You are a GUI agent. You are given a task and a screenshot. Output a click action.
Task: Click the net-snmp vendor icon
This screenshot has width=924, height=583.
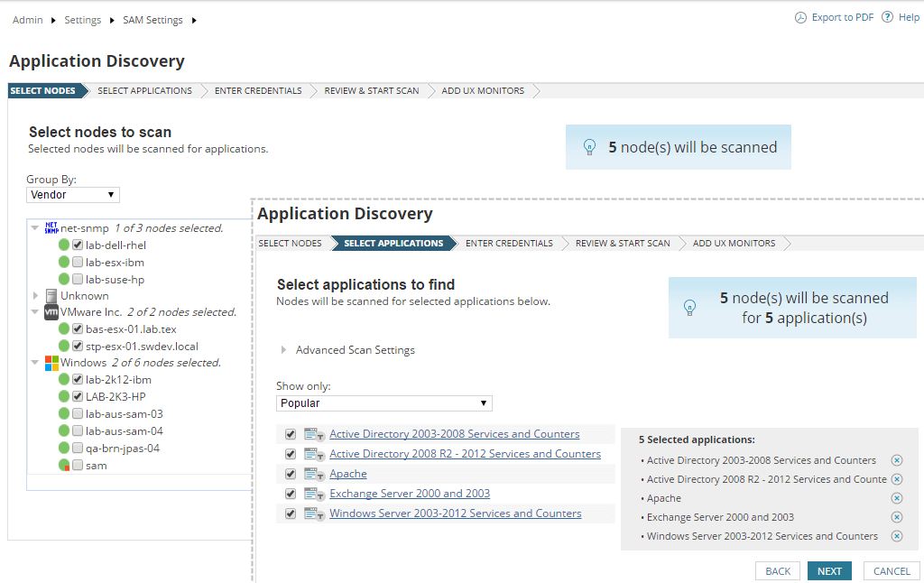click(x=51, y=227)
